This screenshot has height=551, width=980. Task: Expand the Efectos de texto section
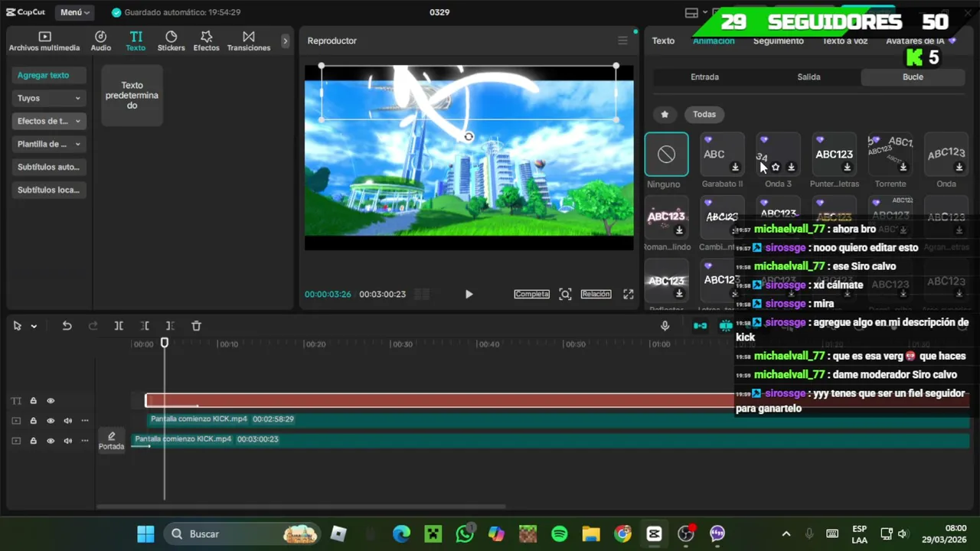(x=49, y=121)
